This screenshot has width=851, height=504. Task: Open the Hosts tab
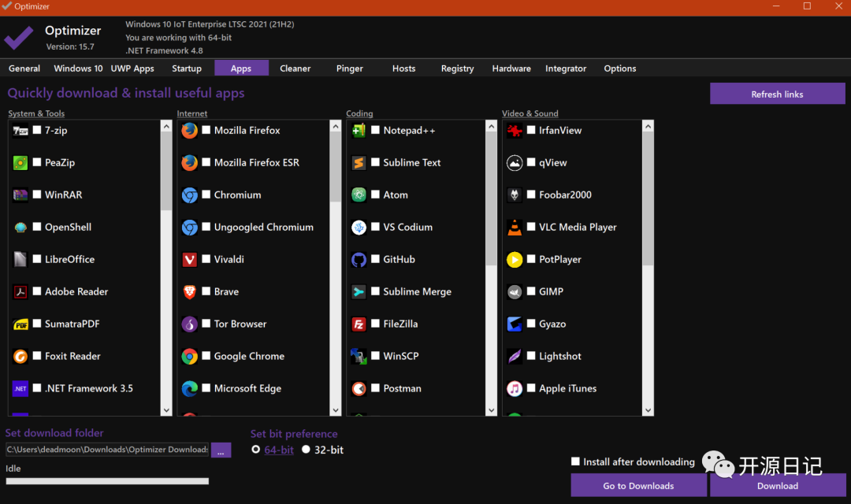tap(403, 69)
